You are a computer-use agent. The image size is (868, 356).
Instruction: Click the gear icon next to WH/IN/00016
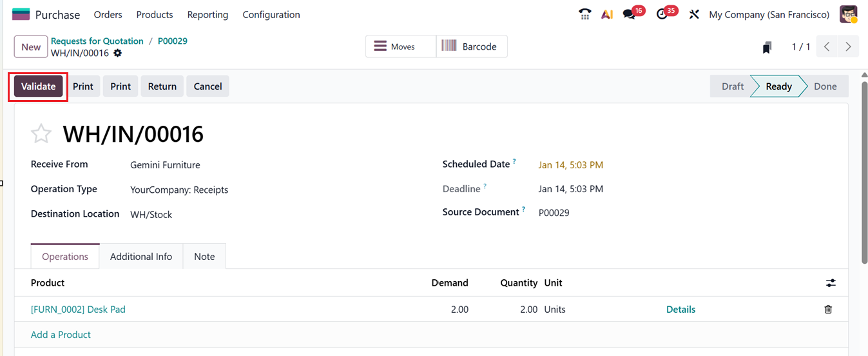point(117,53)
